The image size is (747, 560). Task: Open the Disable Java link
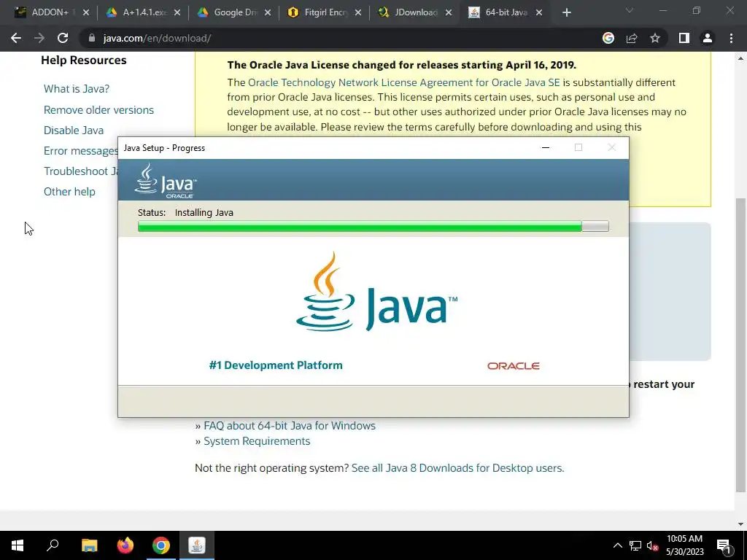pyautogui.click(x=74, y=131)
